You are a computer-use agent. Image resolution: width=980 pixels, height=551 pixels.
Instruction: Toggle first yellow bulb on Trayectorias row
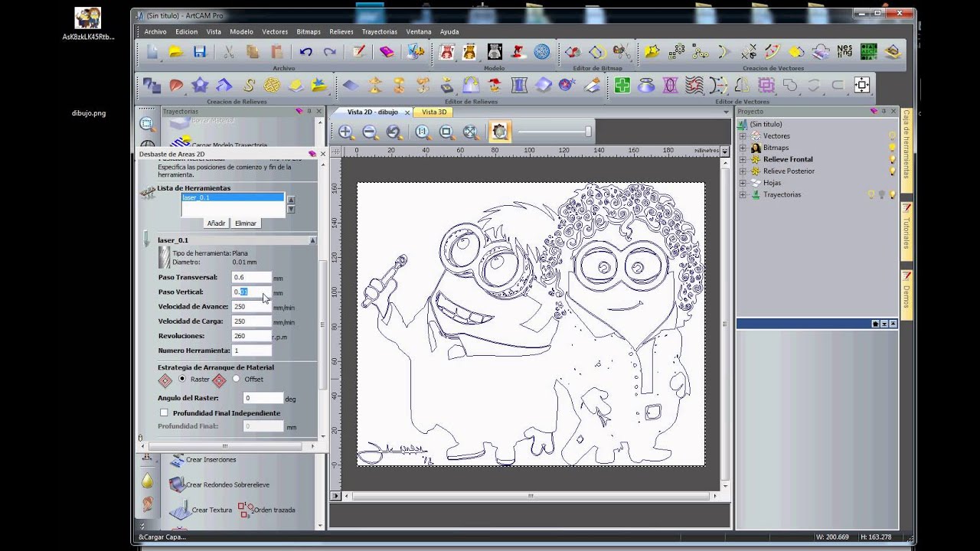click(871, 194)
